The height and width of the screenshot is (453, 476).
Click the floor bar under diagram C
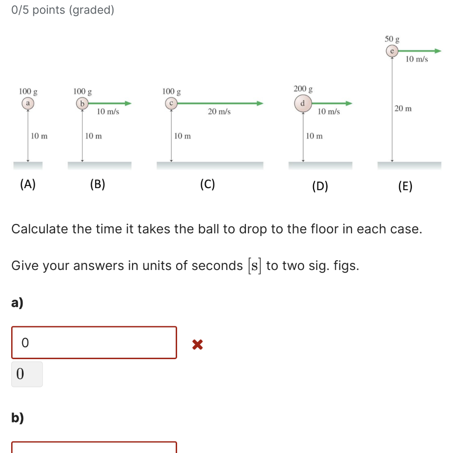point(210,165)
